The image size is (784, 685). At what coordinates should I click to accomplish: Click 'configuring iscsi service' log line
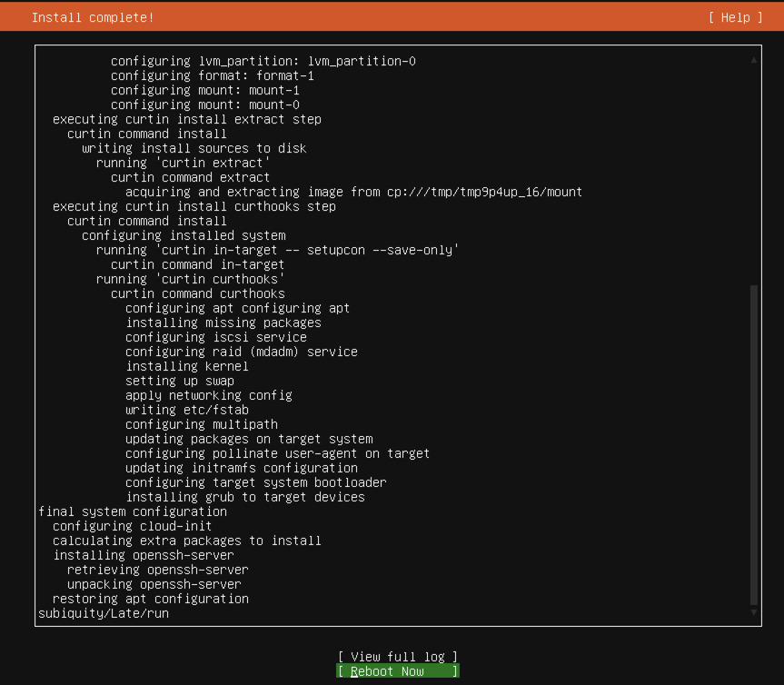(x=216, y=338)
